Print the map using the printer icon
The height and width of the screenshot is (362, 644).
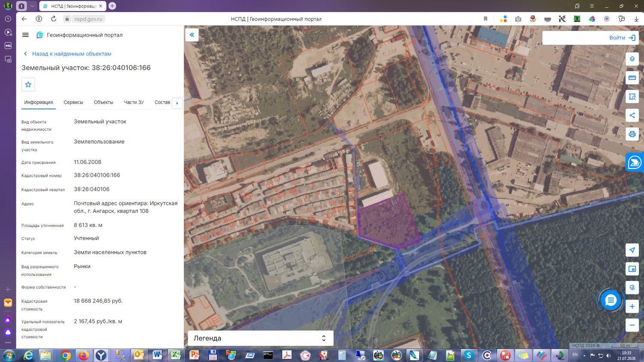pyautogui.click(x=632, y=134)
